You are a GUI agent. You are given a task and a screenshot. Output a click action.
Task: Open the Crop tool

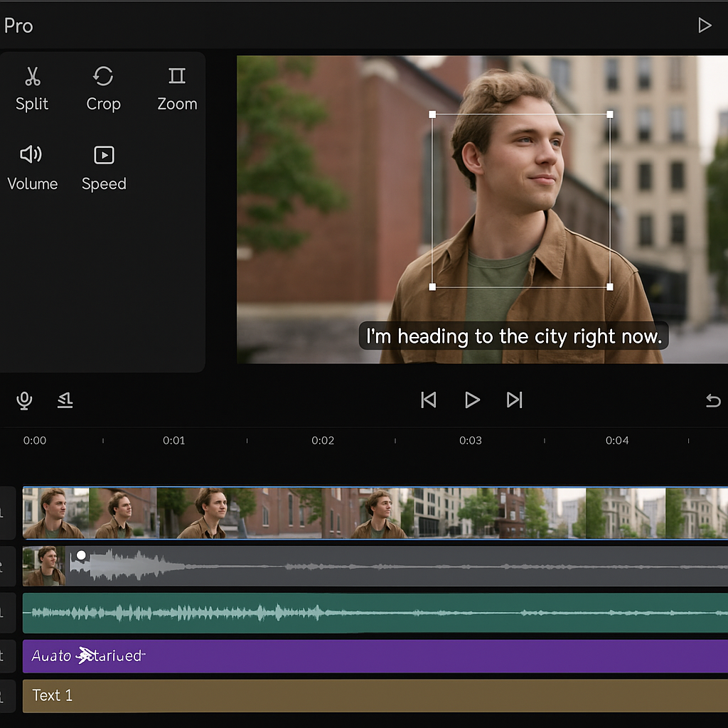pos(103,89)
